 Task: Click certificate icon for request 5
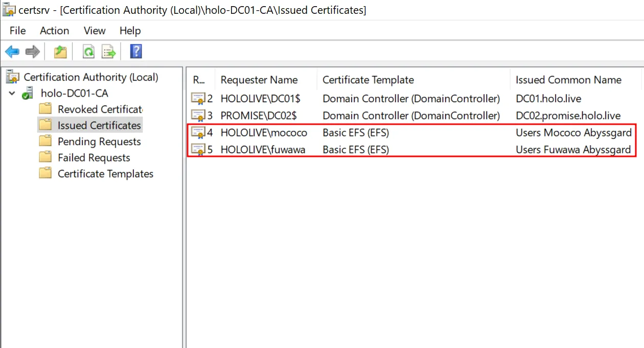(198, 150)
